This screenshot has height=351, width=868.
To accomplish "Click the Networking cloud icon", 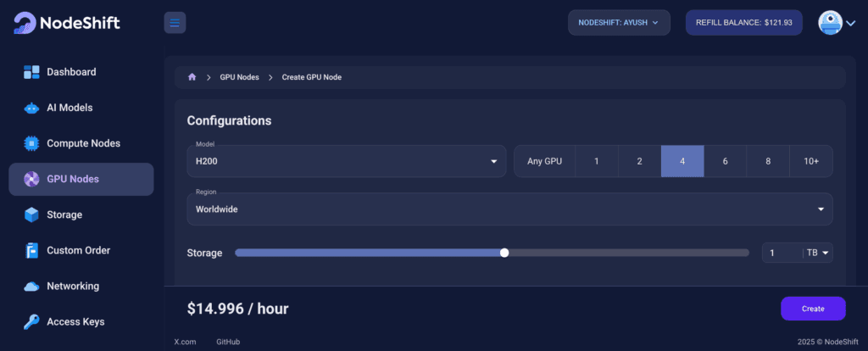I will [31, 287].
